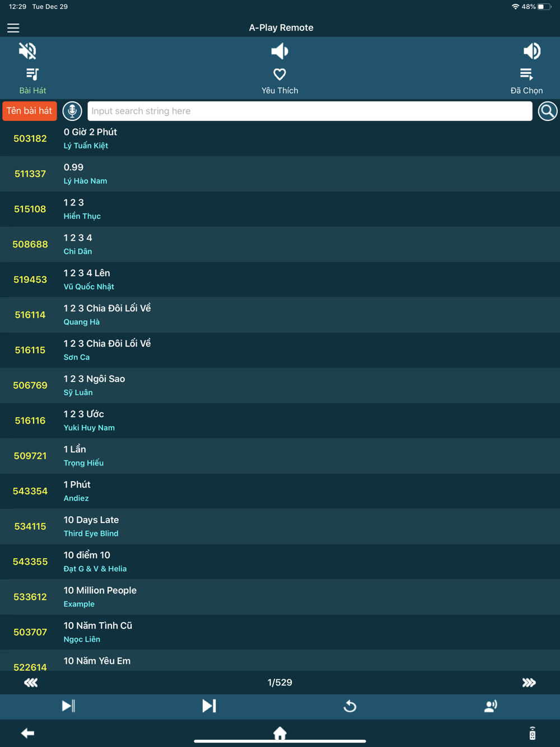Screen dimensions: 560x747
Task: Open the hamburger menu
Action: [13, 28]
